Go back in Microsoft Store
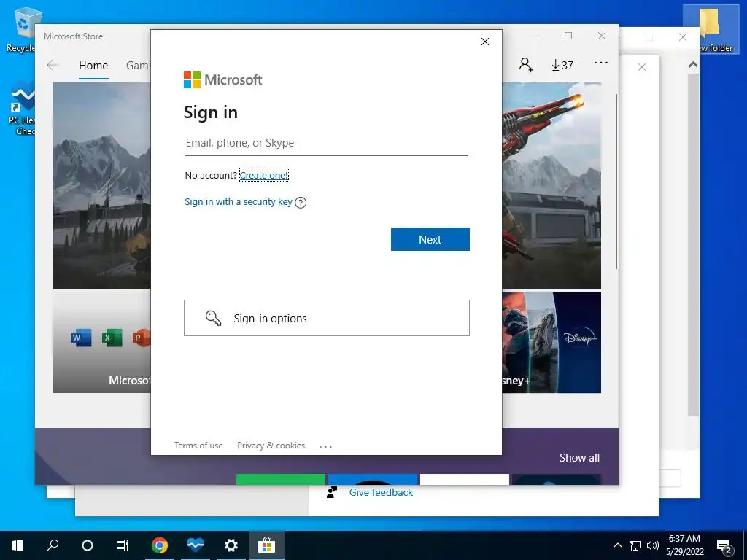 tap(53, 65)
